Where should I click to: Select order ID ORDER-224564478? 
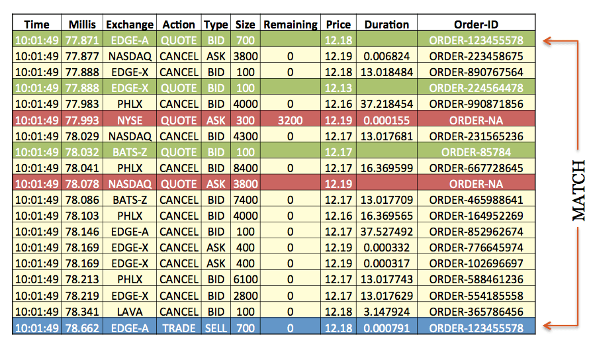pyautogui.click(x=476, y=88)
